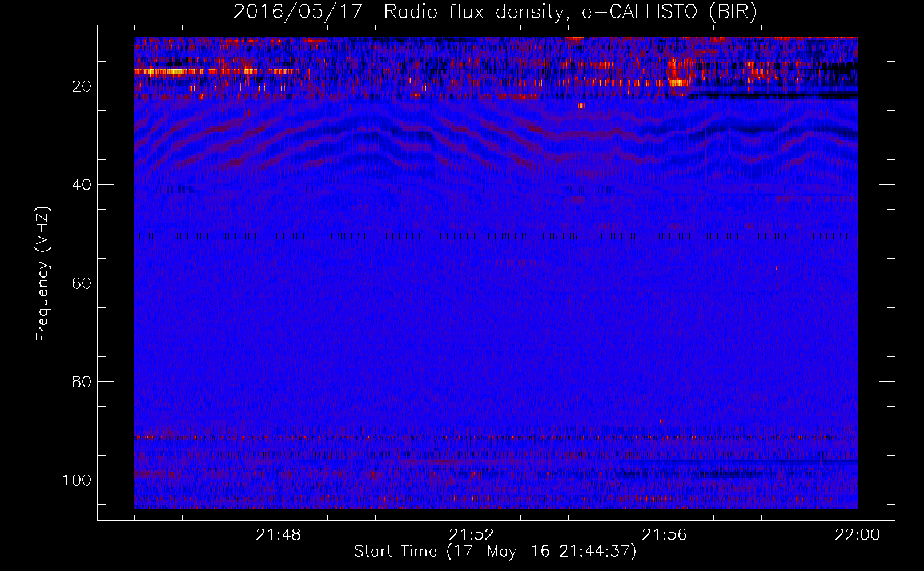This screenshot has height=571, width=924.
Task: Click the 21:52 time tick label
Action: click(x=472, y=535)
